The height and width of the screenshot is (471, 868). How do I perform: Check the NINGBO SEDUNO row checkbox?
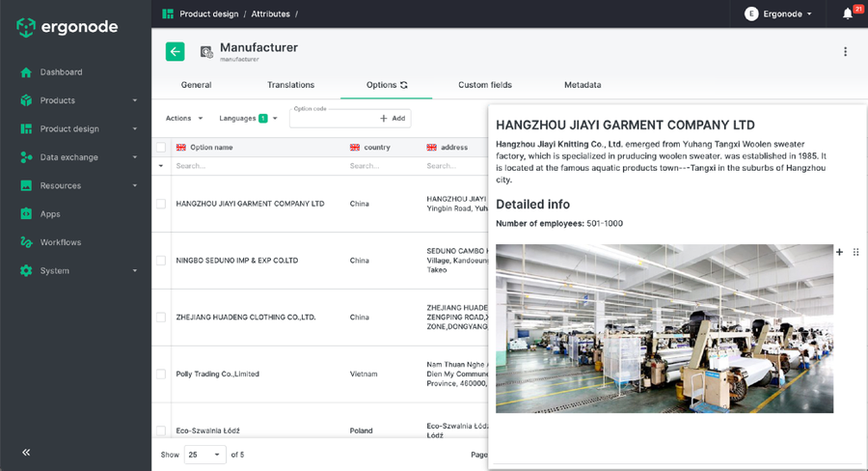161,261
